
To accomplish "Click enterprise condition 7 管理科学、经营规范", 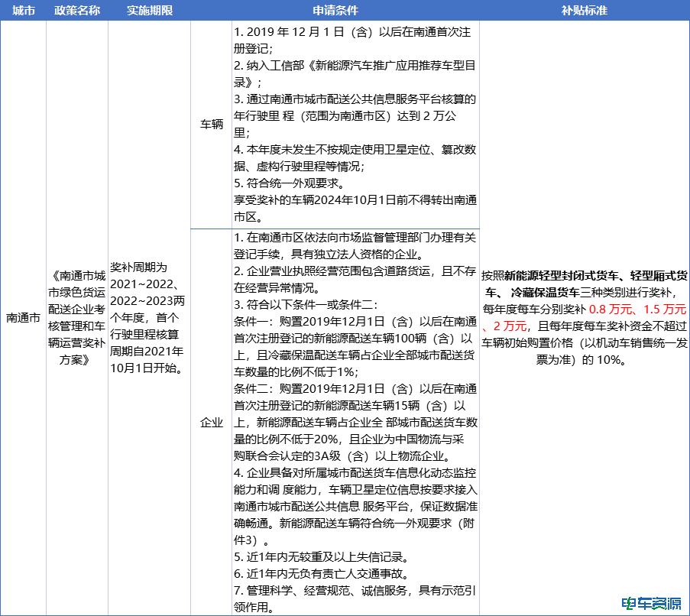I will 355,591.
